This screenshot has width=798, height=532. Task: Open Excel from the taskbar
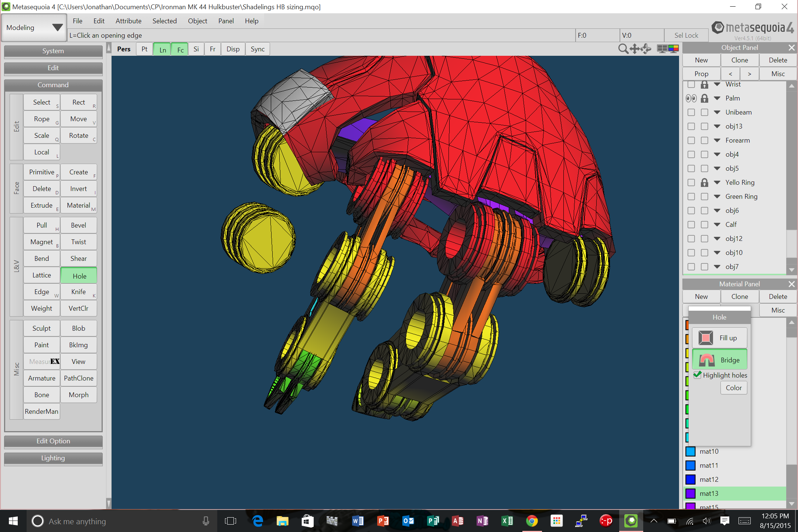507,521
